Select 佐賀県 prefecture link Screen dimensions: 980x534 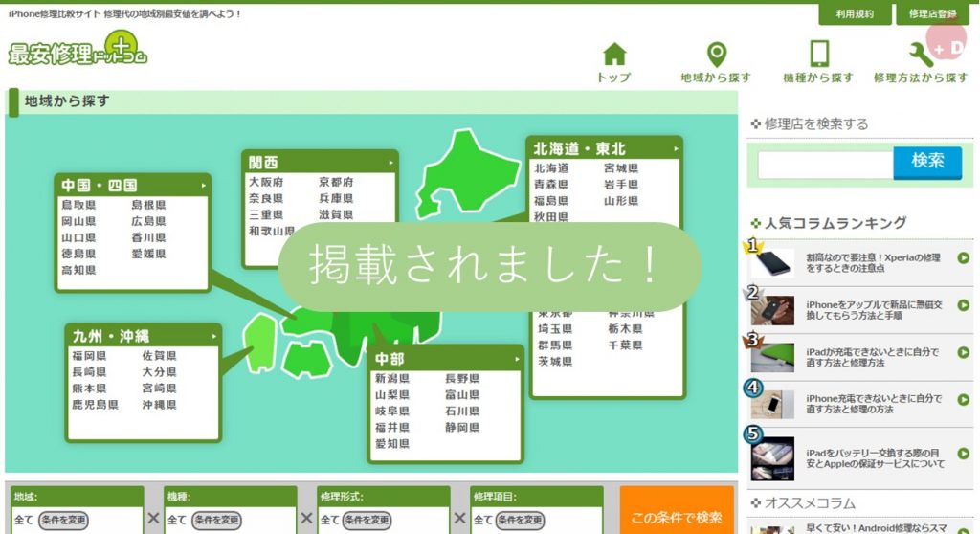click(x=159, y=356)
